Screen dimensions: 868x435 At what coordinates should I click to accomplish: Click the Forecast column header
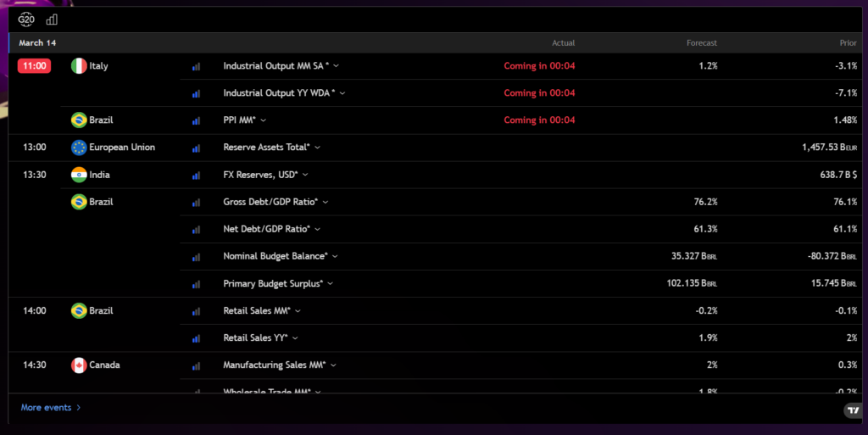(701, 43)
